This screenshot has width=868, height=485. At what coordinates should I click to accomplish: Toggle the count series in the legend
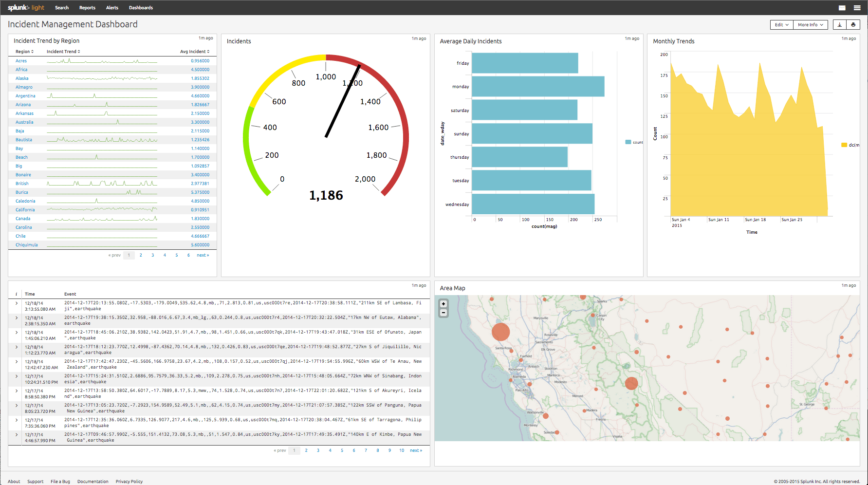pyautogui.click(x=632, y=142)
